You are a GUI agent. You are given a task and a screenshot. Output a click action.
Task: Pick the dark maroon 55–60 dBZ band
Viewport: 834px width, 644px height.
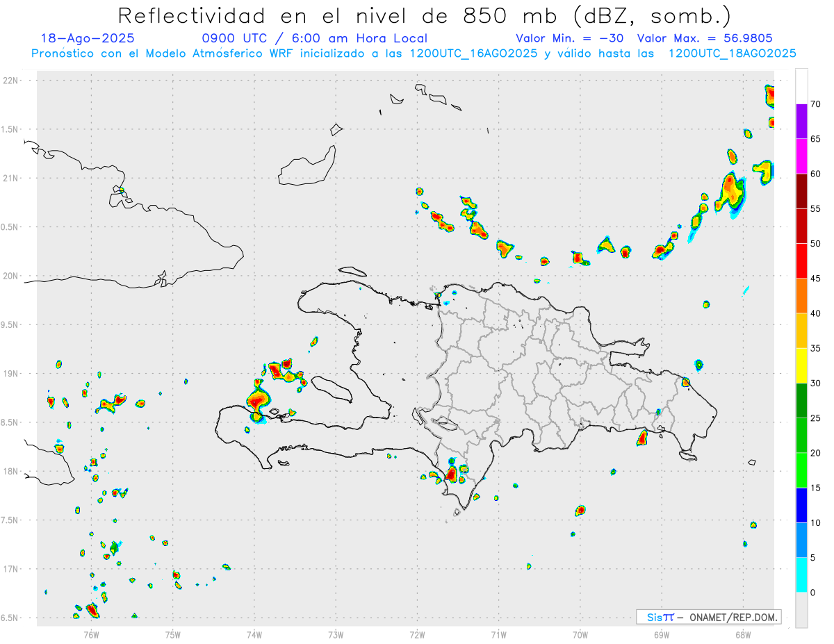801,191
